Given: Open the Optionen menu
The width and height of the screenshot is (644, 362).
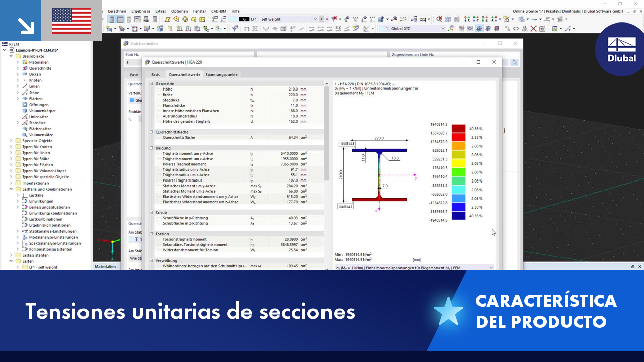Looking at the screenshot, I should coord(179,11).
